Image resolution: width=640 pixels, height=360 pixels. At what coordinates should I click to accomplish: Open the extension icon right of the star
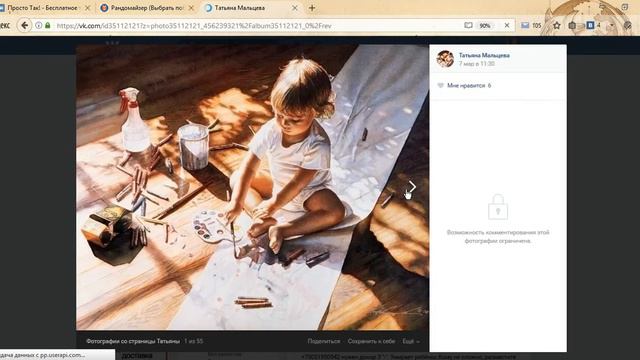[572, 25]
